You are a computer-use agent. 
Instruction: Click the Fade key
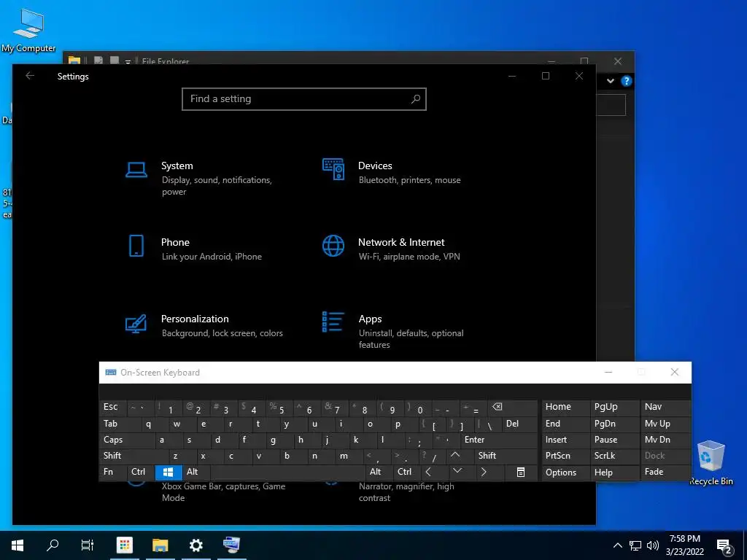(665, 472)
